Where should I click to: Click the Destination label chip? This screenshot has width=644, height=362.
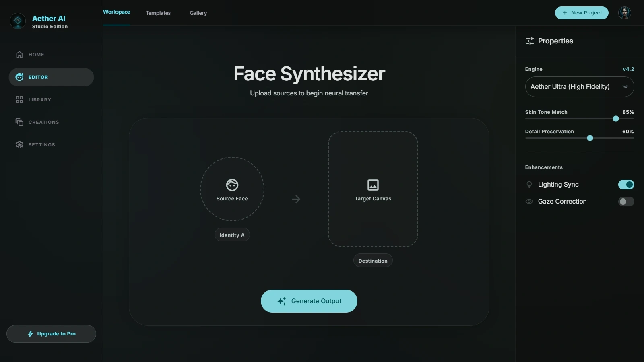[373, 261]
